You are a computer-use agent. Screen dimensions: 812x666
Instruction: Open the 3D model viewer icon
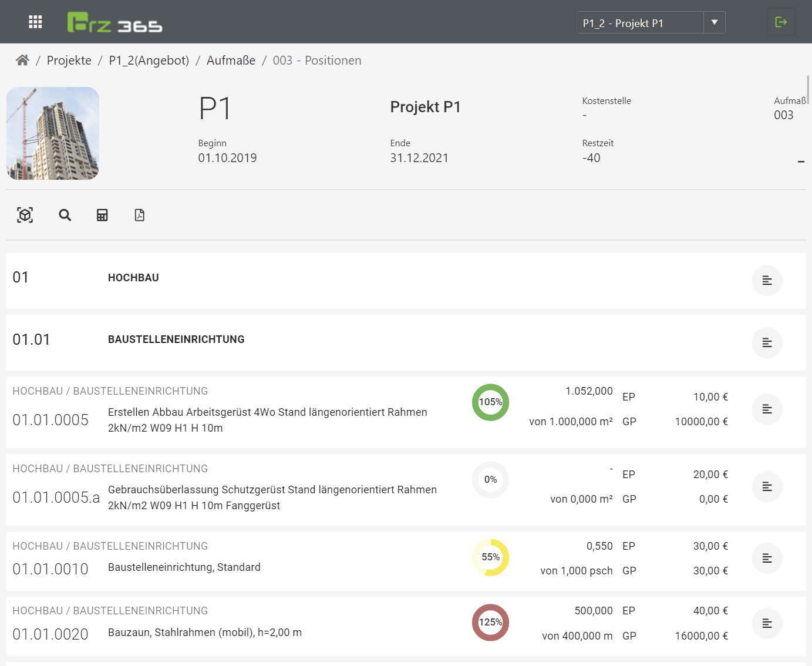[25, 215]
